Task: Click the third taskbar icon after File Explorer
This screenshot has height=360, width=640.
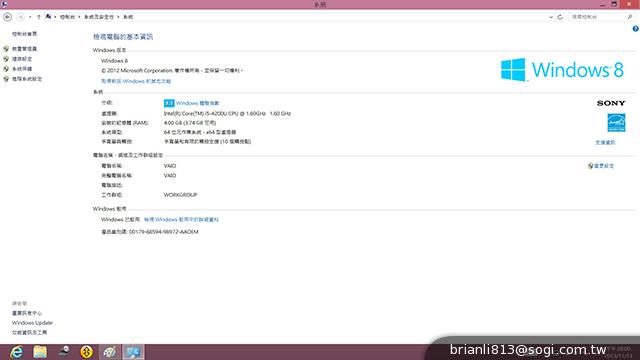Action: point(63,352)
